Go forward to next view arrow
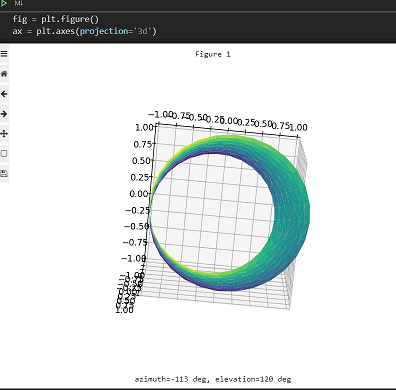396x390 pixels. click(x=4, y=114)
